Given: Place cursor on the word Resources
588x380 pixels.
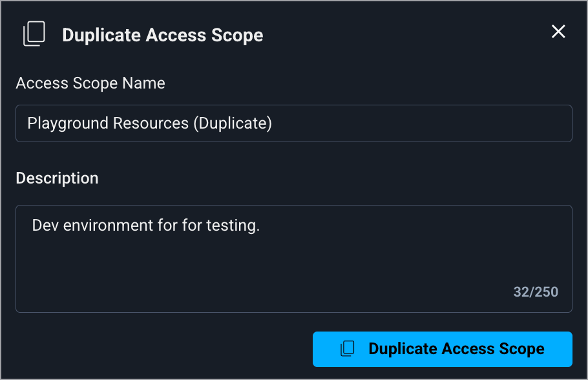Looking at the screenshot, I should click(147, 123).
